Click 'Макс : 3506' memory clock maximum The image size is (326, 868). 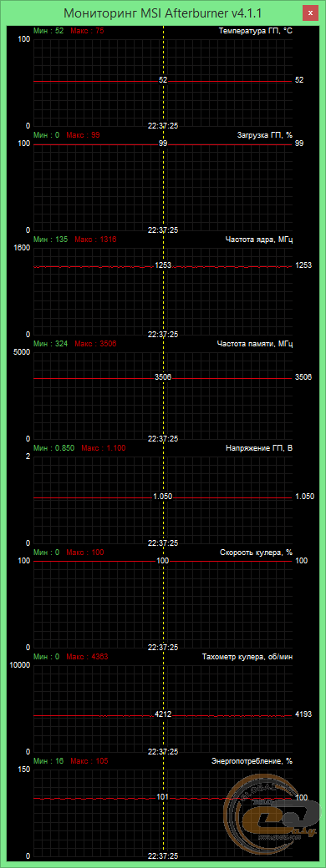point(95,344)
